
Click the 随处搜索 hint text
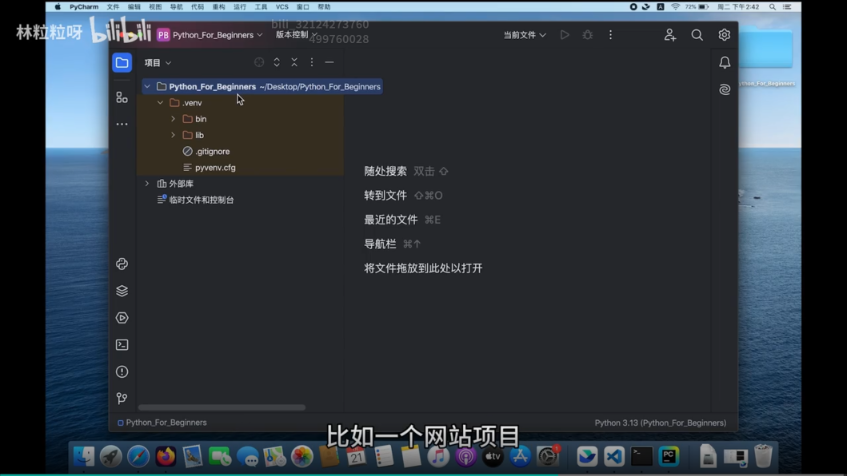click(x=385, y=171)
